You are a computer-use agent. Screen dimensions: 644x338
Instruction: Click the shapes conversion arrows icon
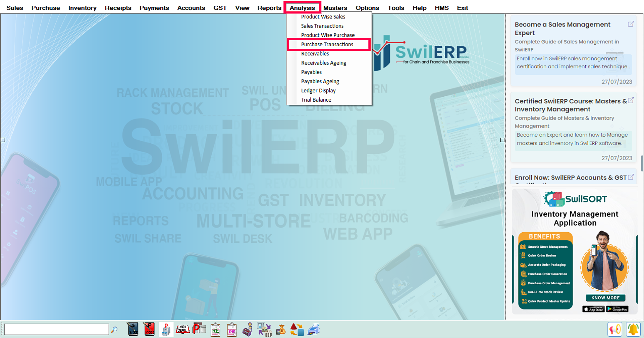click(297, 329)
